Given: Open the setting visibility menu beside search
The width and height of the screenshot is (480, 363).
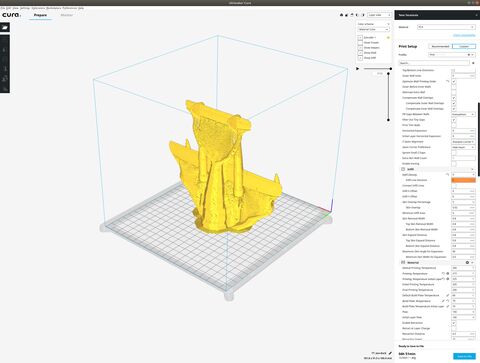Looking at the screenshot, I should 473,63.
